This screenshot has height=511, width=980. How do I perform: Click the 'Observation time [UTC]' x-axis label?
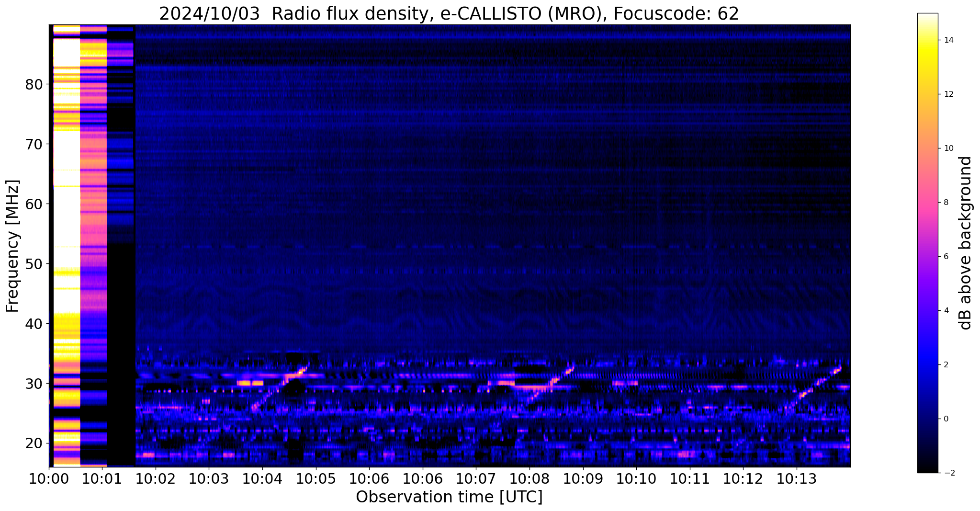449,497
